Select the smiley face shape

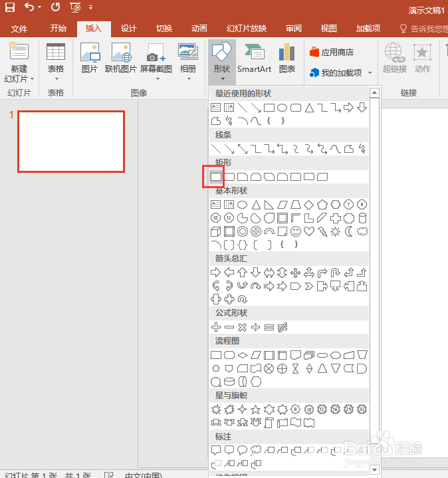(296, 231)
